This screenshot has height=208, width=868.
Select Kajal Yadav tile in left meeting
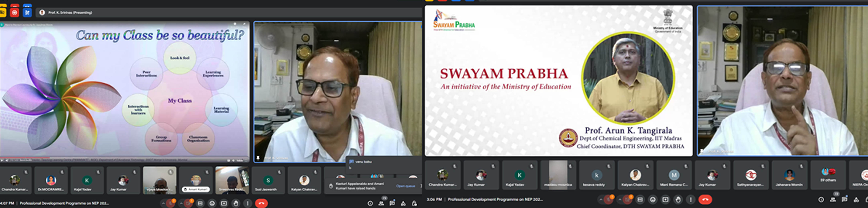click(87, 180)
